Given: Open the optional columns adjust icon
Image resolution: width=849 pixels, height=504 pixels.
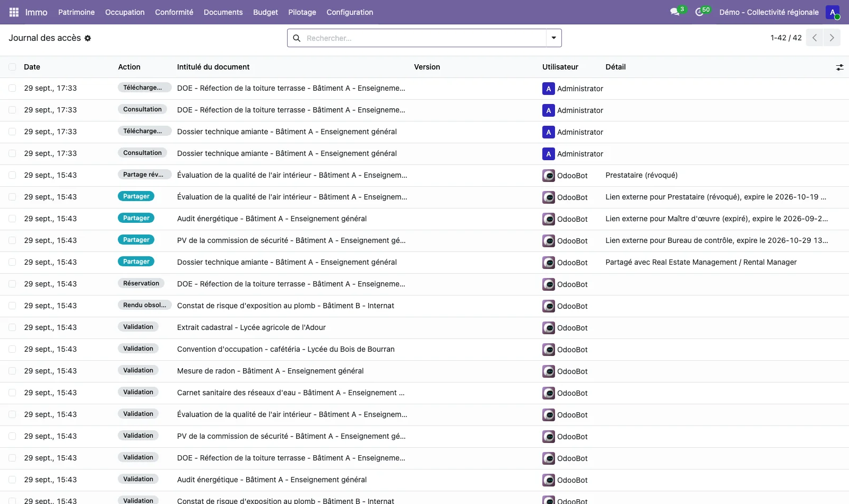Looking at the screenshot, I should [x=839, y=67].
